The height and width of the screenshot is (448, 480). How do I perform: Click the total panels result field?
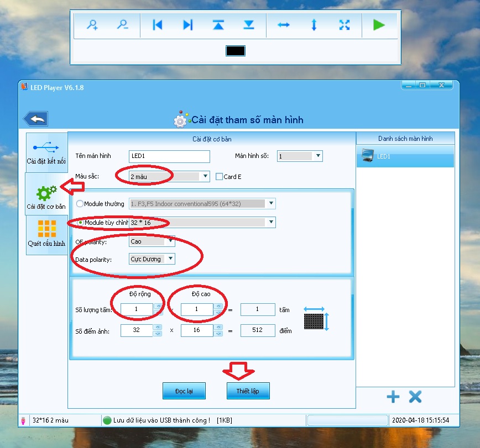258,309
